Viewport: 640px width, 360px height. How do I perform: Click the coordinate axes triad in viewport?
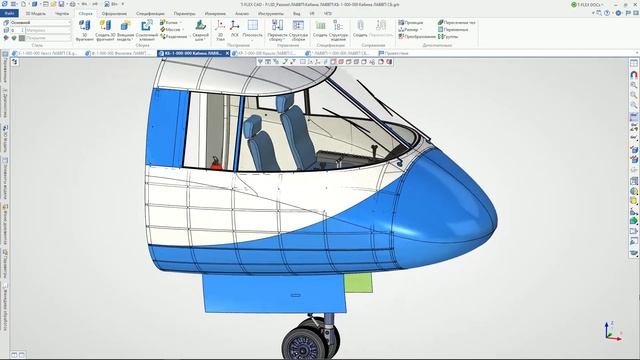pyautogui.click(x=612, y=331)
